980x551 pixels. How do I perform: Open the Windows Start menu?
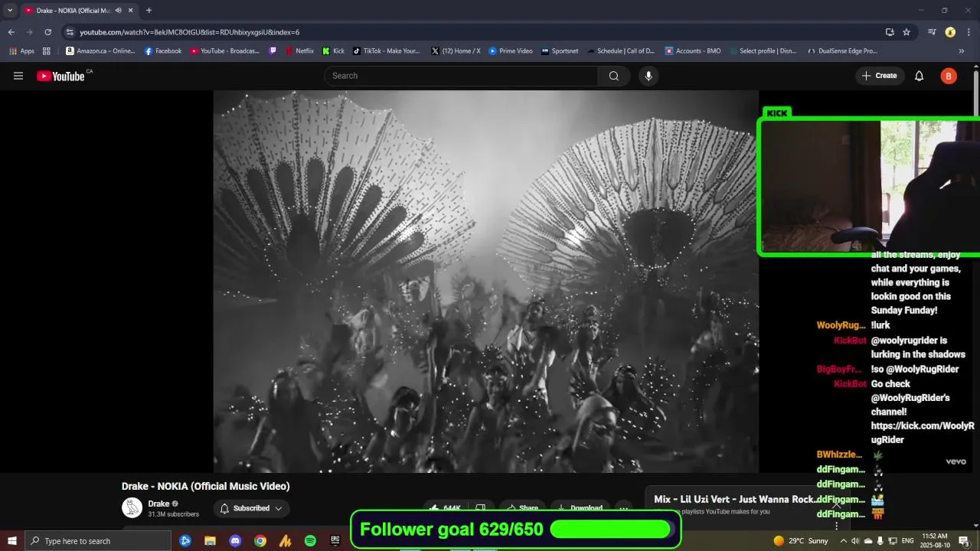11,541
